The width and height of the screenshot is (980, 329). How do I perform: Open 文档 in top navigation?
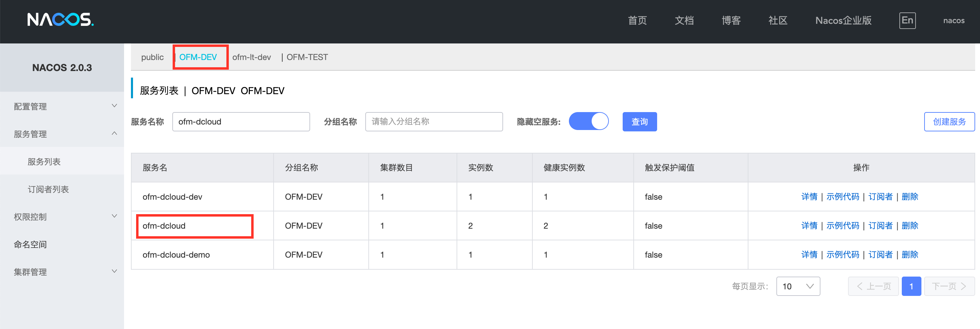(x=684, y=21)
